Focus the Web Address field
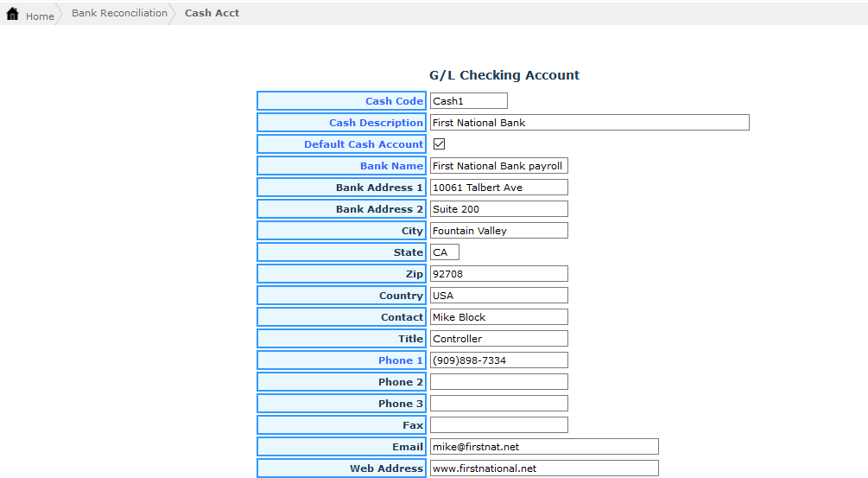The width and height of the screenshot is (868, 478). (x=543, y=468)
